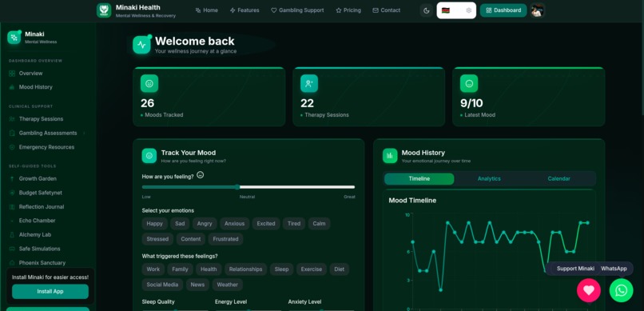Select the Content emotion chip
The image size is (644, 311).
tap(191, 239)
